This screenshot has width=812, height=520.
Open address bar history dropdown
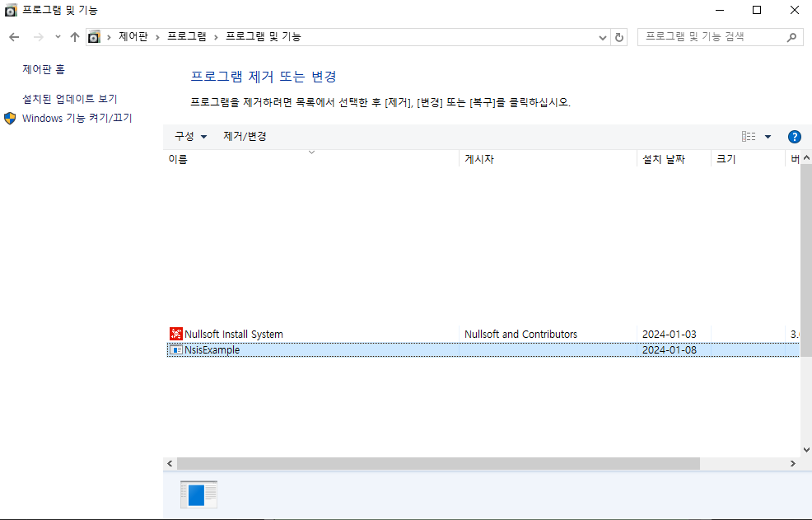(602, 37)
